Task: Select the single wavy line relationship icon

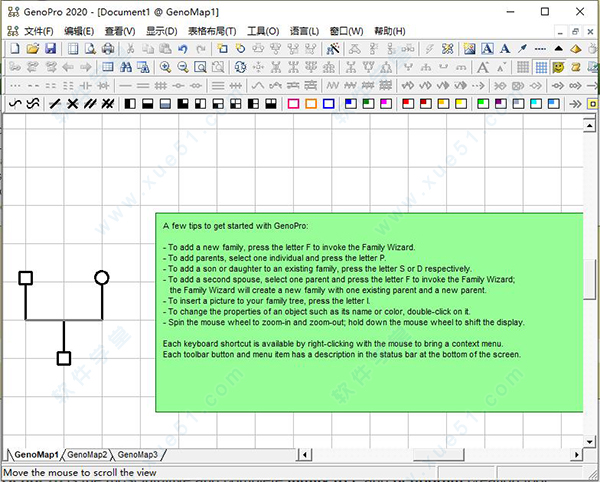Action: (15, 104)
